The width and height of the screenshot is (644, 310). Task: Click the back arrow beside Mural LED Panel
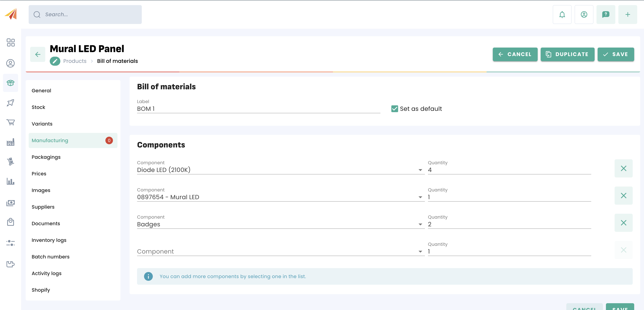pyautogui.click(x=38, y=54)
